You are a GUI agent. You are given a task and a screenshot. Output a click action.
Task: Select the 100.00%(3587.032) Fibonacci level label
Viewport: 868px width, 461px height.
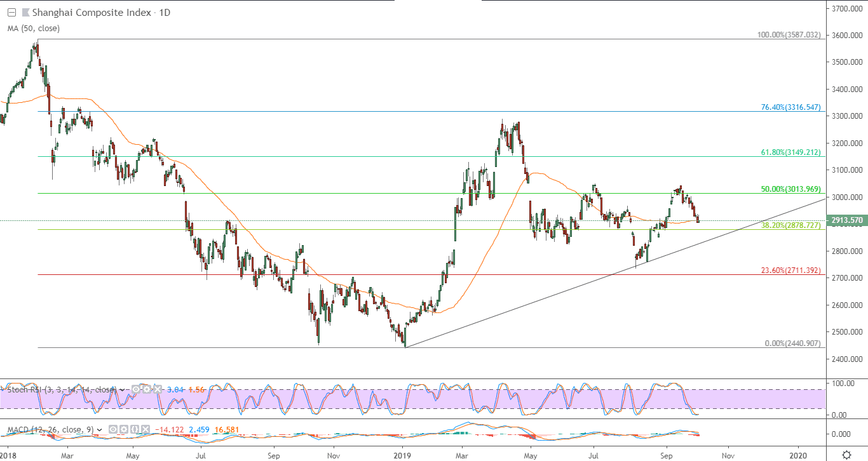(790, 35)
